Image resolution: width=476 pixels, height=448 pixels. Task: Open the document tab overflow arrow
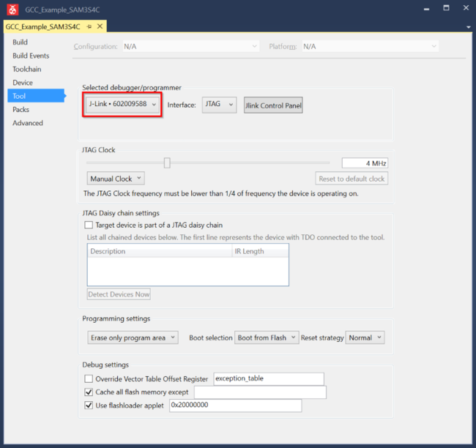pos(469,27)
